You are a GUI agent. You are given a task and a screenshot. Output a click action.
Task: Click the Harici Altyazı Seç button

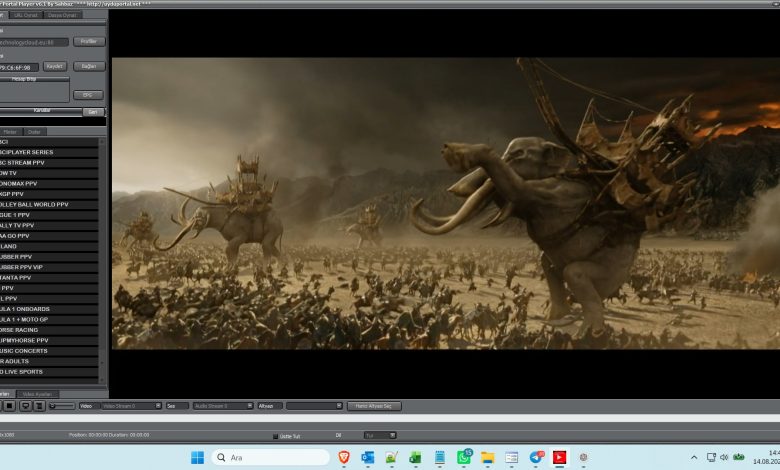(374, 406)
